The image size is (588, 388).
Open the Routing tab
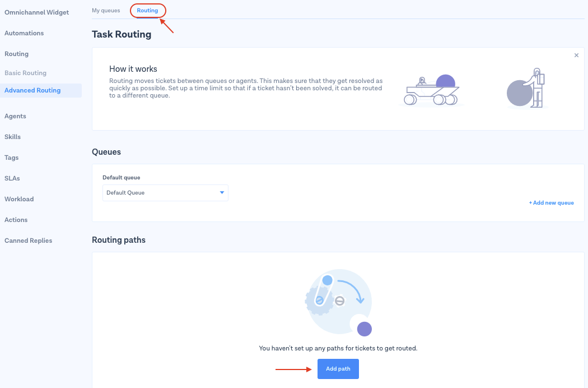pos(147,11)
